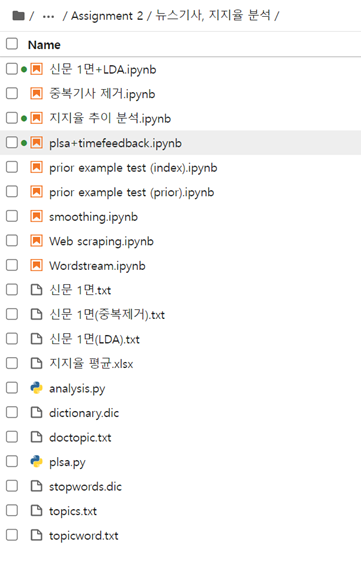This screenshot has height=566, width=361.
Task: Check the box for 신문 1면.txt
Action: (12, 290)
